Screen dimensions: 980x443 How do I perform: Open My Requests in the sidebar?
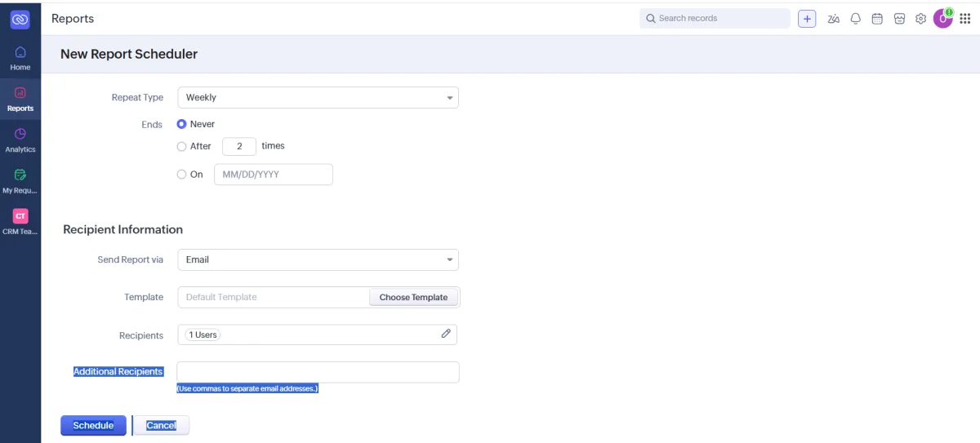[20, 179]
